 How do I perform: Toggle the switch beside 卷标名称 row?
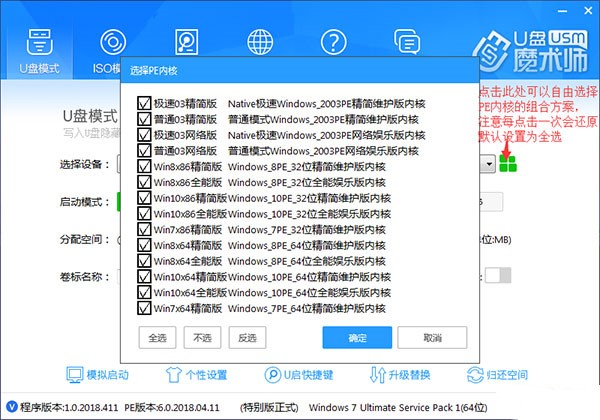point(498,275)
